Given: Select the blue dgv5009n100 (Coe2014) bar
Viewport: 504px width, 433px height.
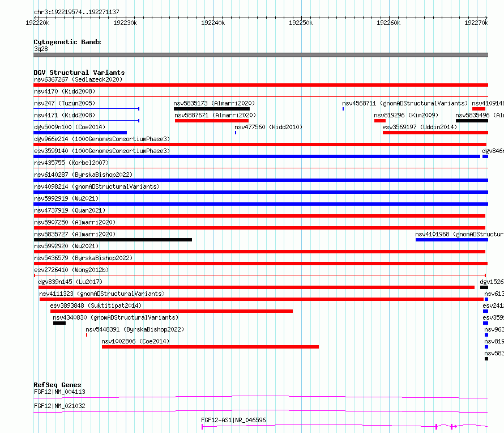Looking at the screenshot, I should [80, 133].
